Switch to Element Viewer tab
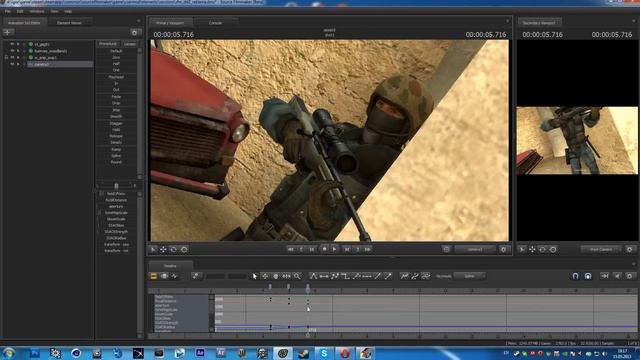Image resolution: width=640 pixels, height=360 pixels. [x=69, y=23]
